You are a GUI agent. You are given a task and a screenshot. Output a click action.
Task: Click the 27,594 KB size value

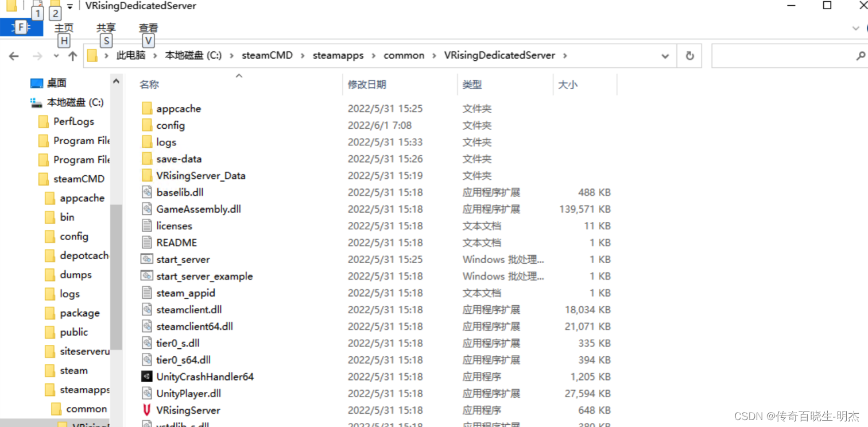point(588,393)
